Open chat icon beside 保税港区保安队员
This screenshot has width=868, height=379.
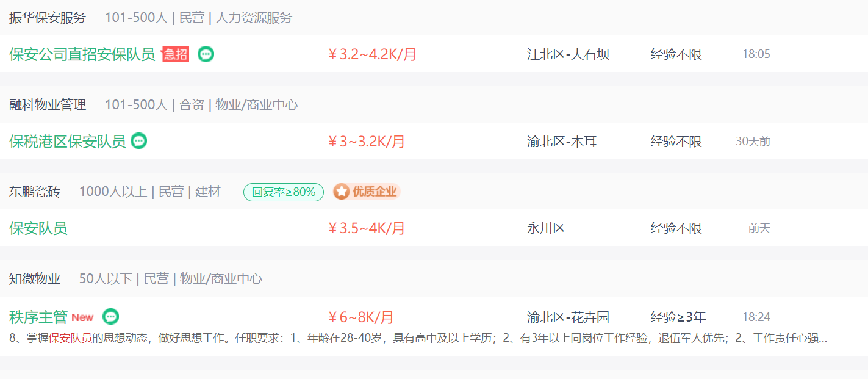[139, 141]
